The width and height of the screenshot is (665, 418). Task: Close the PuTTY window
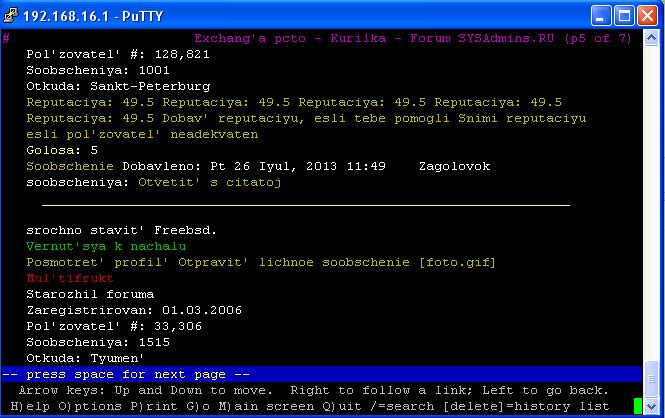pos(647,16)
